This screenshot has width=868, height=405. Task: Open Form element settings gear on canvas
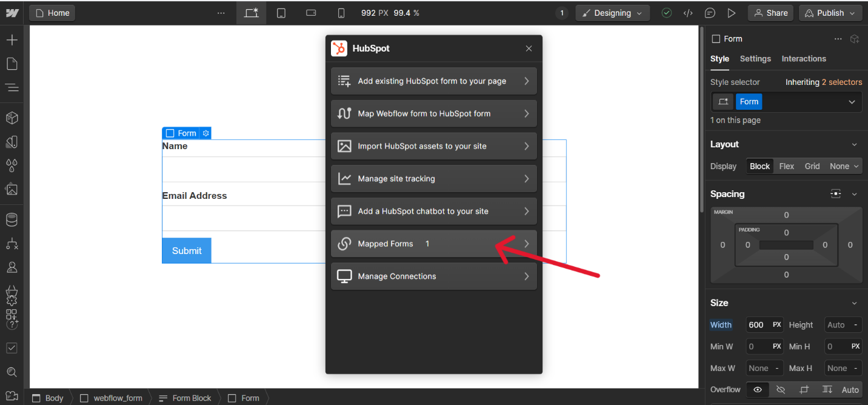pos(205,133)
